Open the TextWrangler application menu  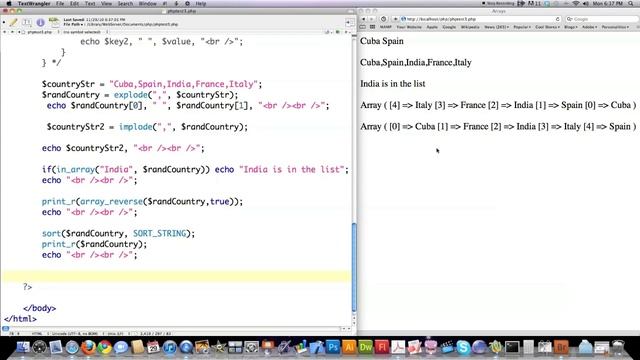(34, 3)
